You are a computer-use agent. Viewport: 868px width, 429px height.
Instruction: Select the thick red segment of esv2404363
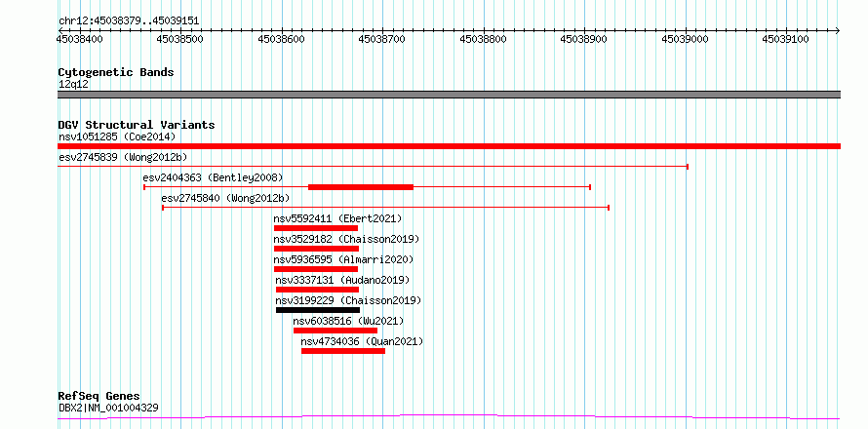pos(361,187)
